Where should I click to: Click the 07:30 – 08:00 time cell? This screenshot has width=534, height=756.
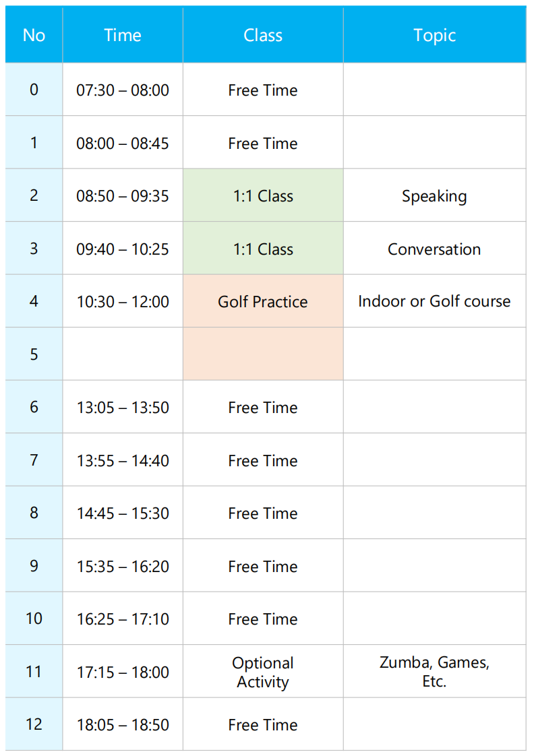coord(123,90)
